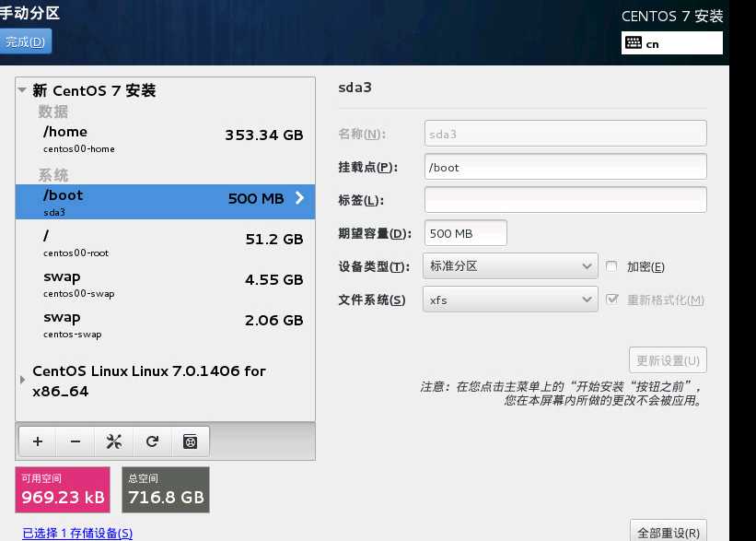
Task: Reload storage configuration from disk icon
Action: pyautogui.click(x=152, y=441)
